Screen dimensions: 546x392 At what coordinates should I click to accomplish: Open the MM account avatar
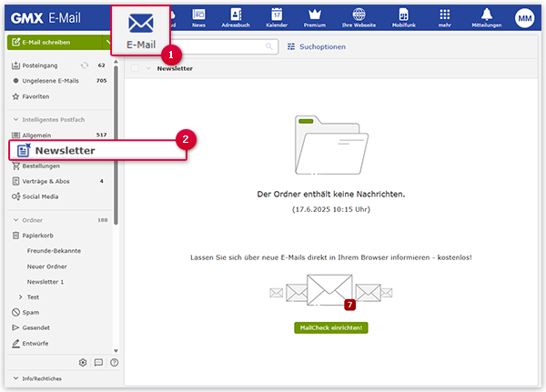525,18
